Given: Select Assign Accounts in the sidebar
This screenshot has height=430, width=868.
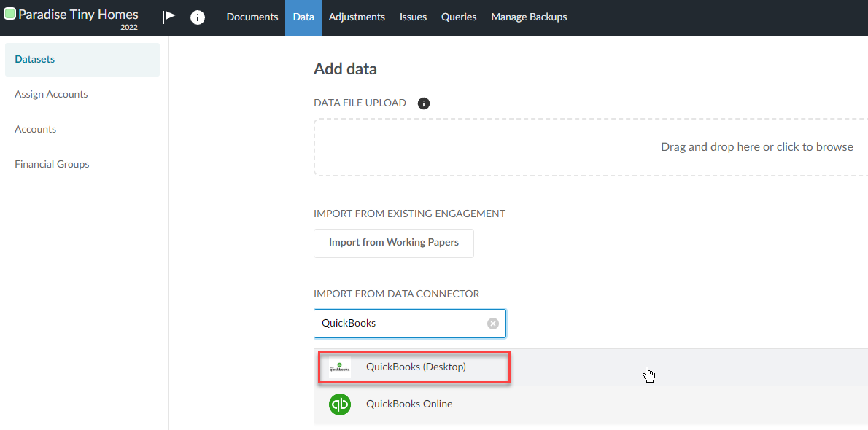Looking at the screenshot, I should pyautogui.click(x=51, y=94).
